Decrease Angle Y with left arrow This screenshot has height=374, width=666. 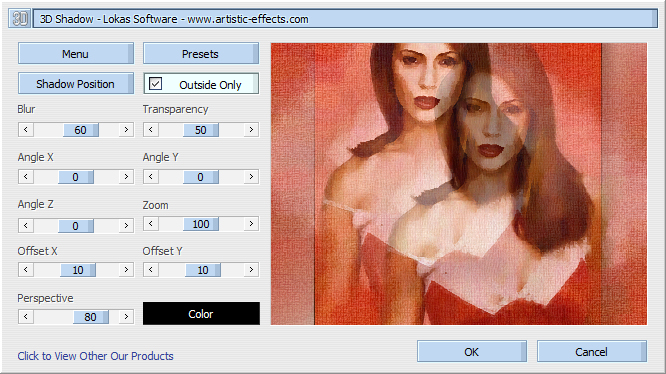[x=151, y=177]
